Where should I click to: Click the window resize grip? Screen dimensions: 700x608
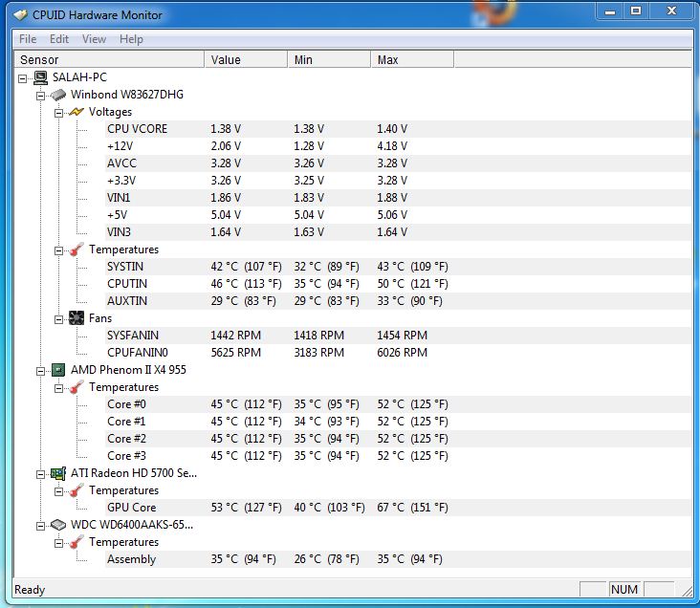pos(687,591)
